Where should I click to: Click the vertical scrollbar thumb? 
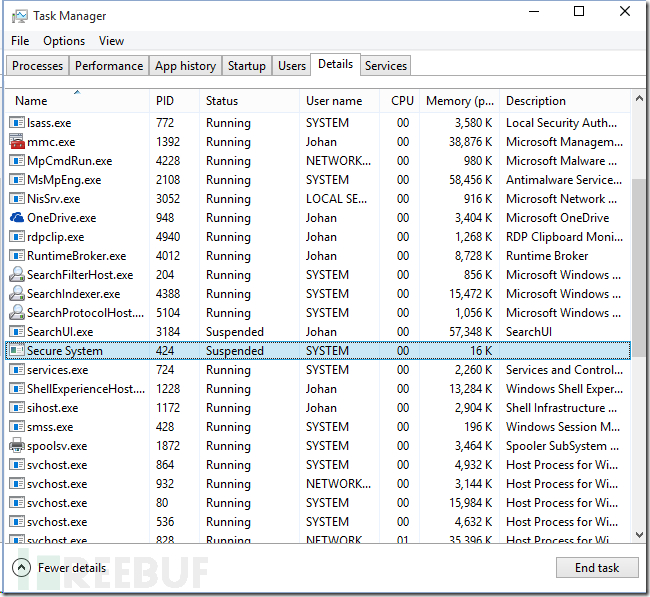click(x=639, y=267)
